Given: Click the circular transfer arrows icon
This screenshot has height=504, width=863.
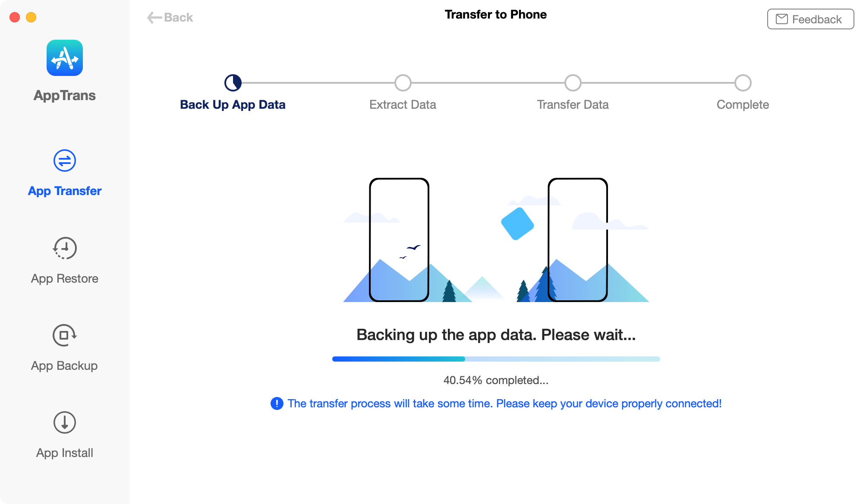Looking at the screenshot, I should point(65,161).
